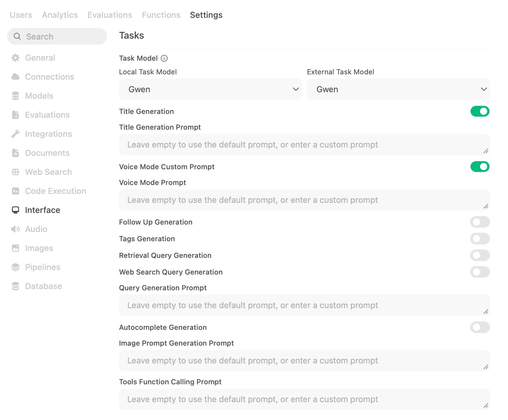Open the Analytics tab
The image size is (508, 420).
pyautogui.click(x=60, y=15)
